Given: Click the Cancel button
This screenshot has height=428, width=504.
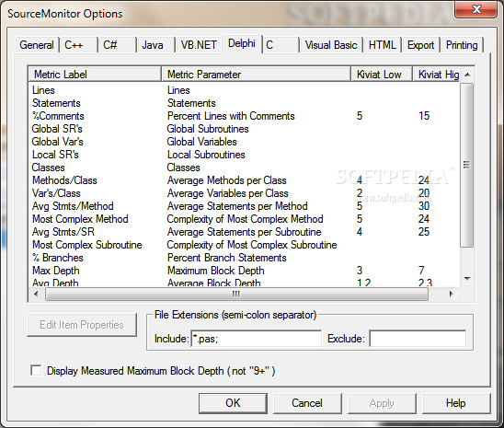Looking at the screenshot, I should coord(307,403).
